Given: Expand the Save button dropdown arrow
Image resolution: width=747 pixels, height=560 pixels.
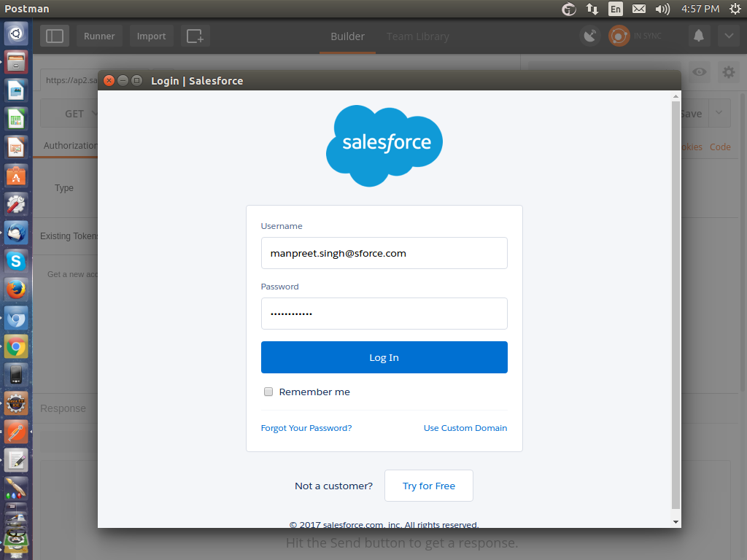Looking at the screenshot, I should [719, 113].
